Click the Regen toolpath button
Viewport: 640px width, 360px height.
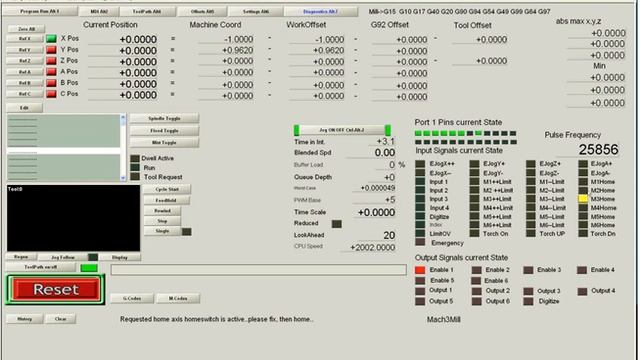coord(21,257)
